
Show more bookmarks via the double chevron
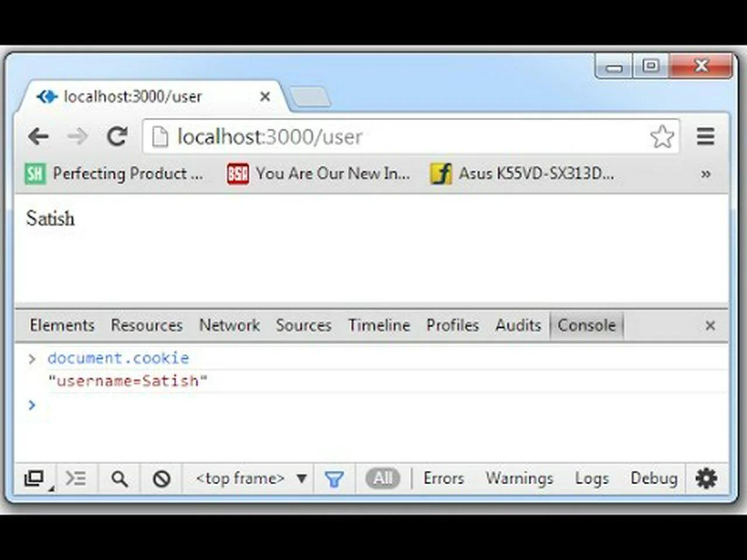(x=706, y=174)
